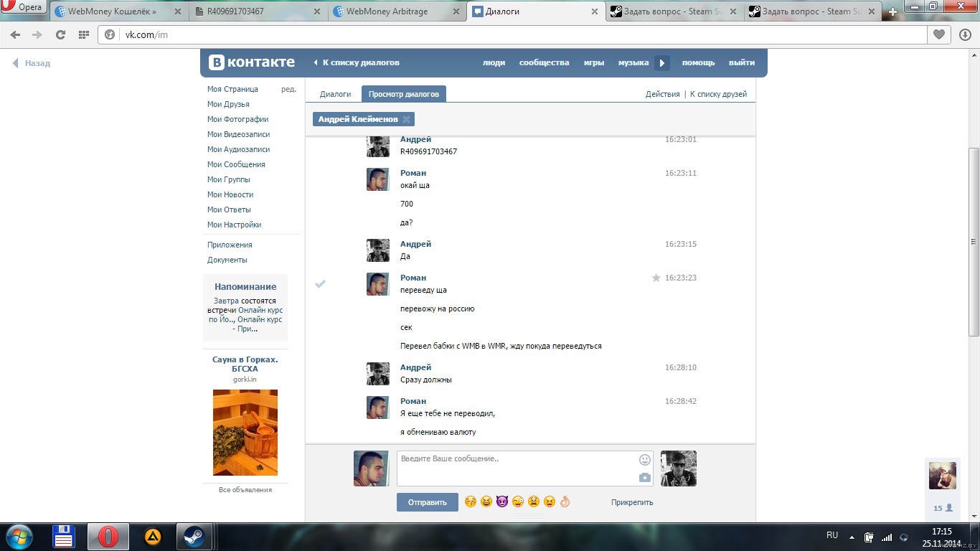Close the Диалоги browser tab
The width and height of the screenshot is (980, 551).
(x=594, y=11)
